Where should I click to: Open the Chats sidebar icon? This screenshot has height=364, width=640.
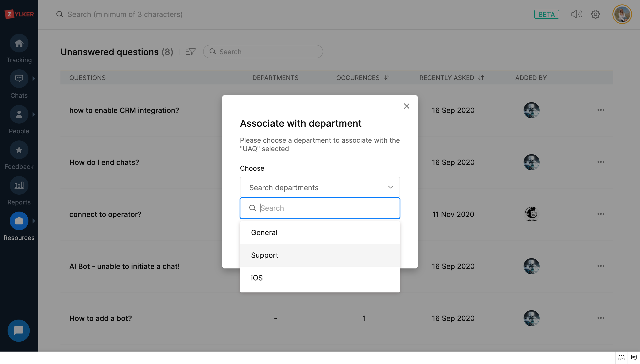19,79
